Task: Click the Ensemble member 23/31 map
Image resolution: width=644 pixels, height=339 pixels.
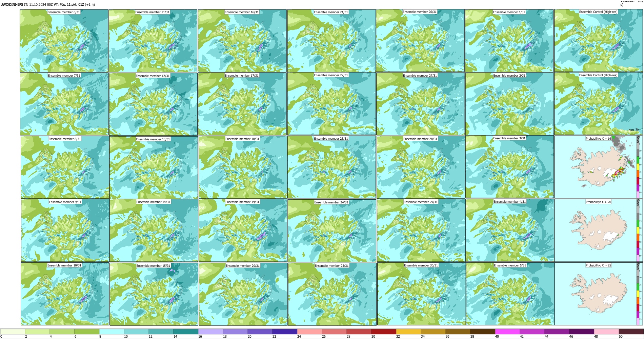Action: click(331, 167)
